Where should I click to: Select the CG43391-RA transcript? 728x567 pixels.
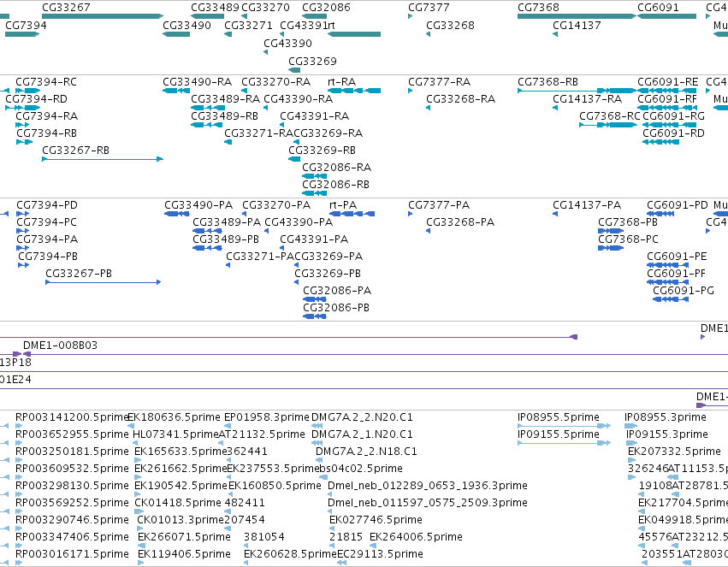click(281, 125)
